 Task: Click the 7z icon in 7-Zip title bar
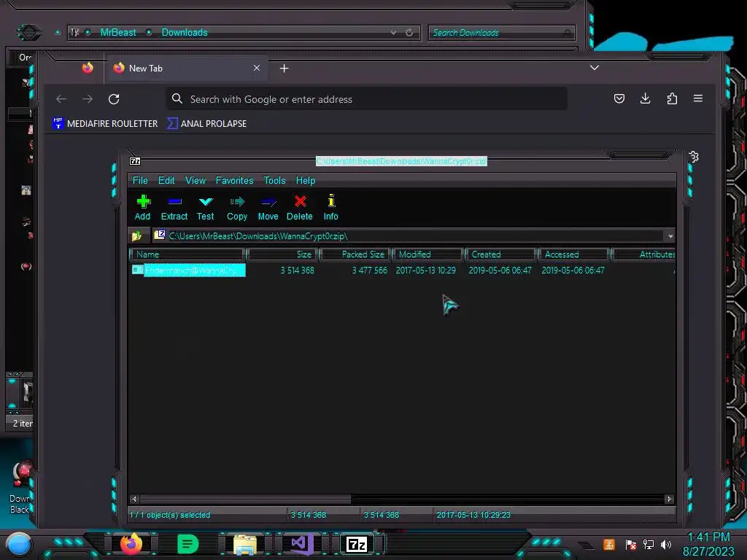tap(135, 161)
